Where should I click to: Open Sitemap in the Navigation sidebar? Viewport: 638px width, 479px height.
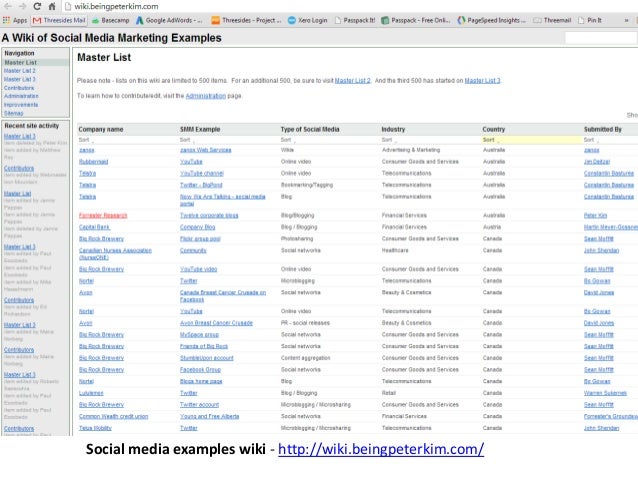pos(13,113)
